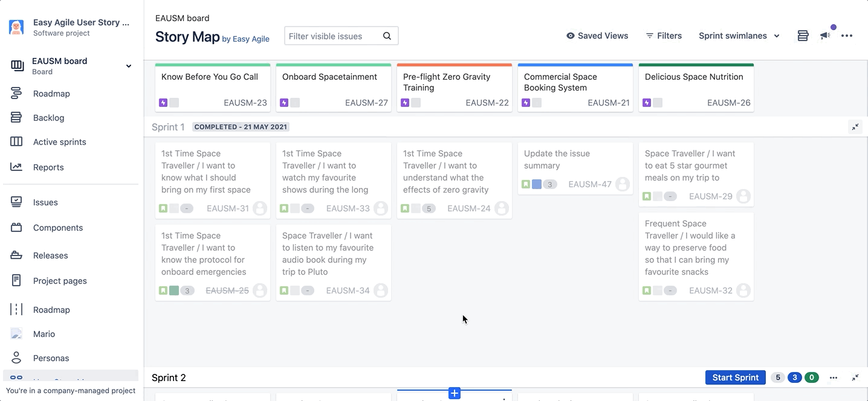
Task: Click the backlog panel icon beside Sprint swimlanes
Action: (x=803, y=36)
